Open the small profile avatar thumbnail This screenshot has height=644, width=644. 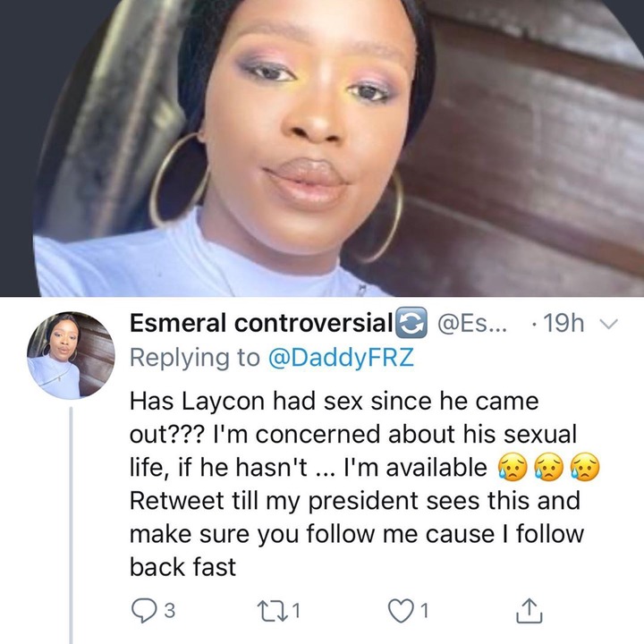click(x=71, y=355)
